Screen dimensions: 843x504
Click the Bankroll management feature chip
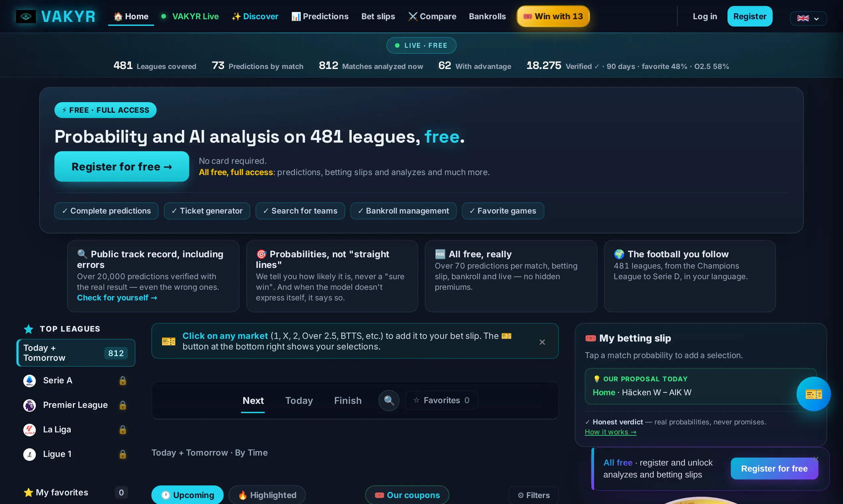[x=404, y=211]
